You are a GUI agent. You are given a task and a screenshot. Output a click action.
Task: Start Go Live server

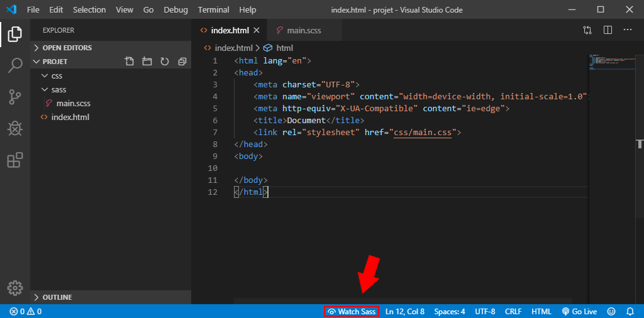[579, 312]
